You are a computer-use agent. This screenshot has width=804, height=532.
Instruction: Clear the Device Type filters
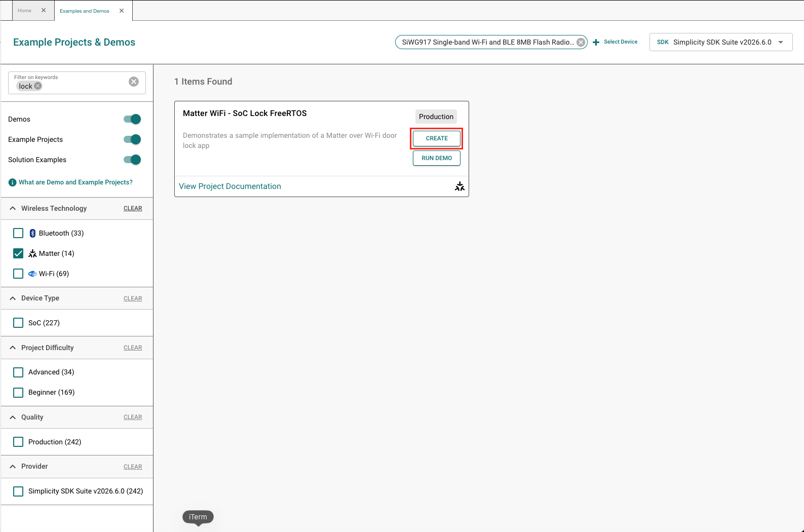133,298
